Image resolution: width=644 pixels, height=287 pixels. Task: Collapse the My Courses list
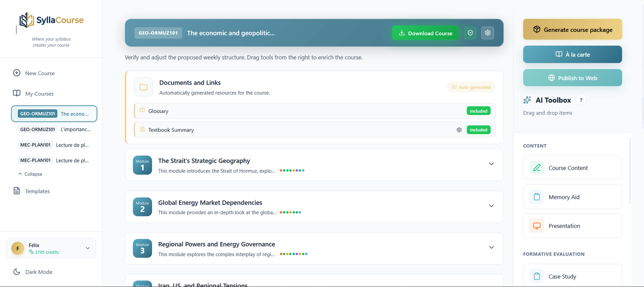(30, 174)
